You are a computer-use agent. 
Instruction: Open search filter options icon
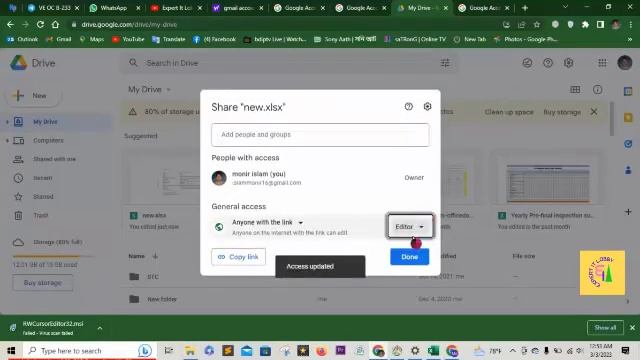click(x=445, y=63)
